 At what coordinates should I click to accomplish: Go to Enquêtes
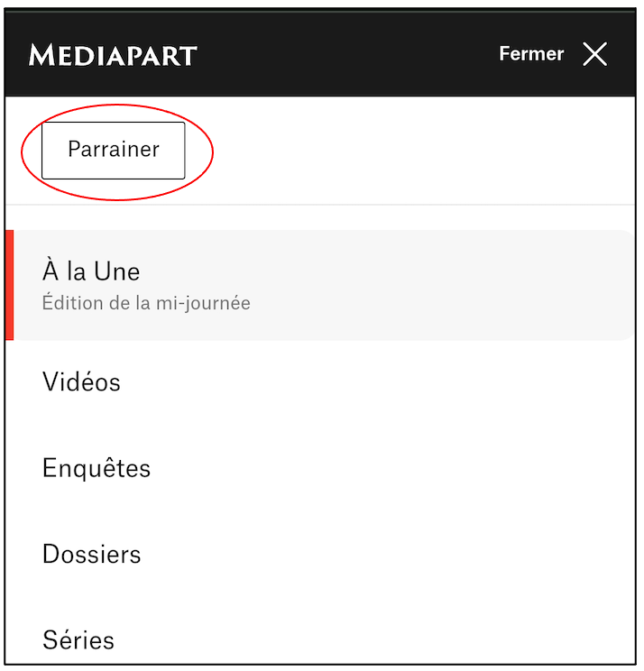click(x=97, y=468)
